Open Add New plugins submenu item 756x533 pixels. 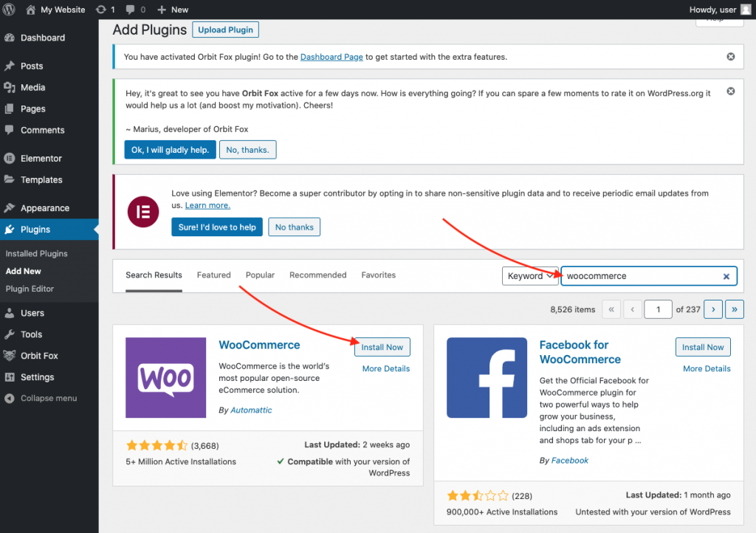pyautogui.click(x=23, y=272)
